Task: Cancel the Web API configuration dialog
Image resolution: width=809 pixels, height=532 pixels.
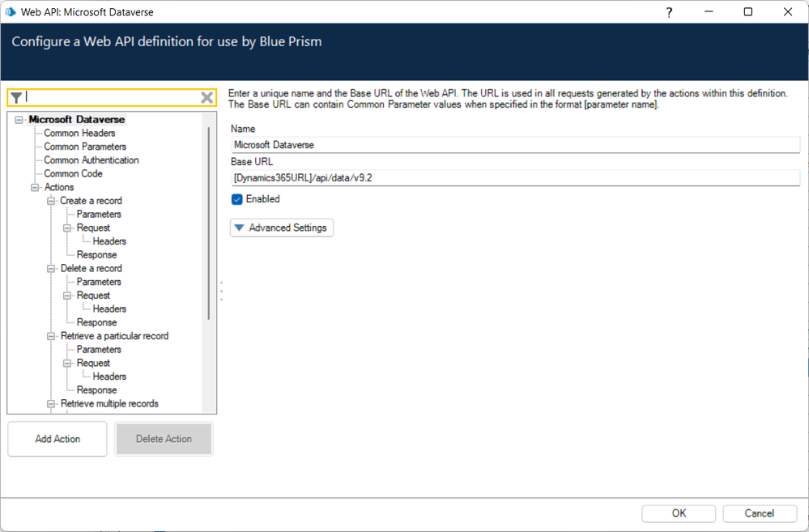Action: click(760, 513)
